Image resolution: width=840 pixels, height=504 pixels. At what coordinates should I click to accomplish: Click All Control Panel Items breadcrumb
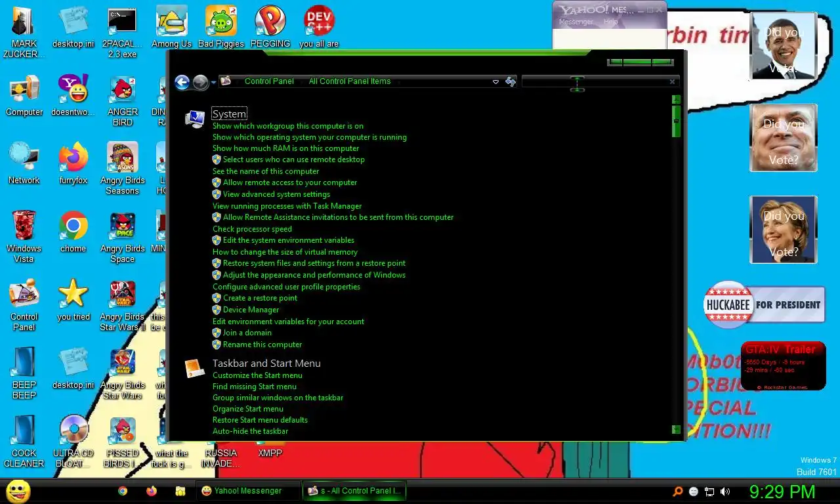point(350,81)
